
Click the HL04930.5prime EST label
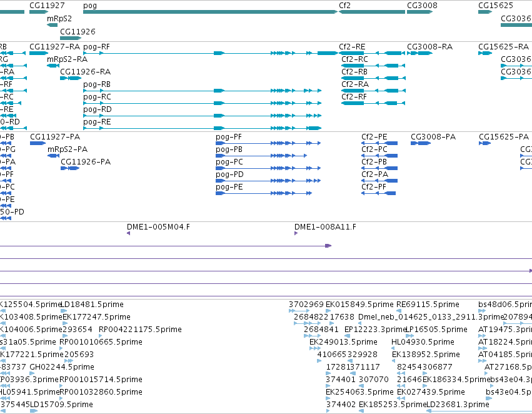(x=423, y=341)
